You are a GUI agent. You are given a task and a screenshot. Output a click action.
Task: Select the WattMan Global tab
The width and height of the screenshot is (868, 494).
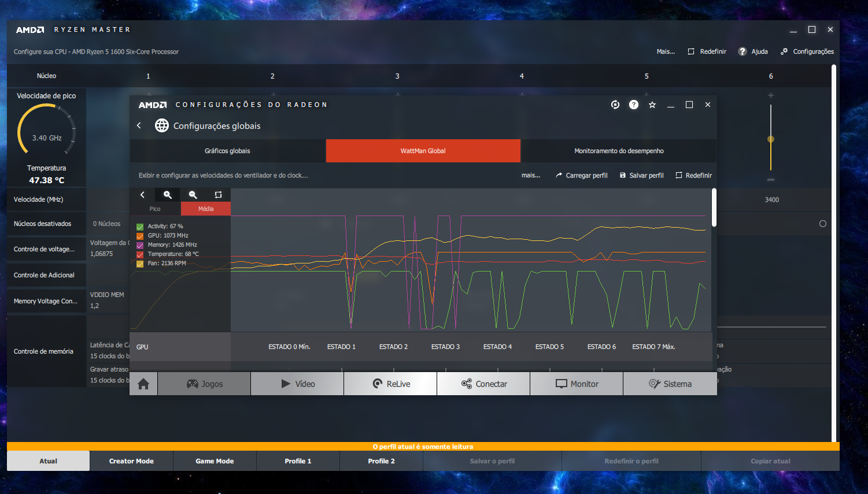coord(423,151)
